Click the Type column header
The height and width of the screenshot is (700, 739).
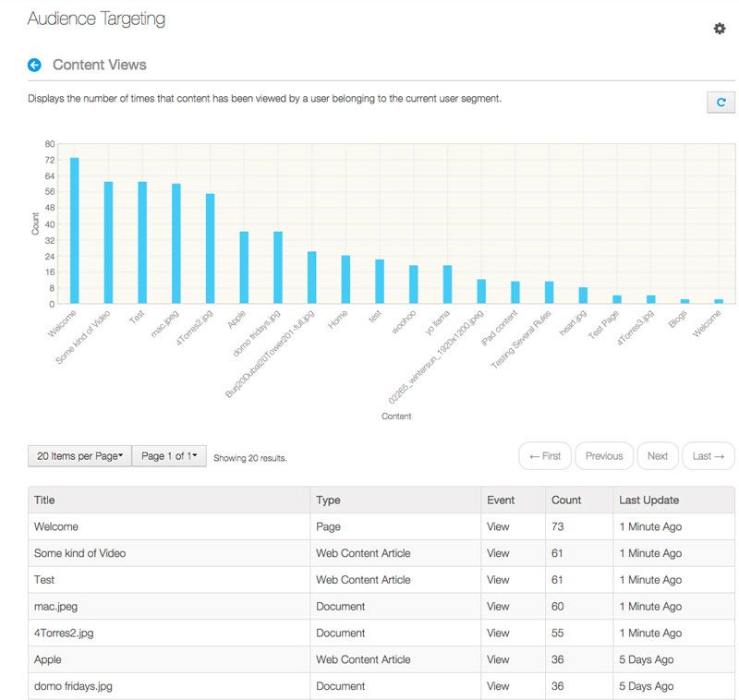tap(328, 501)
